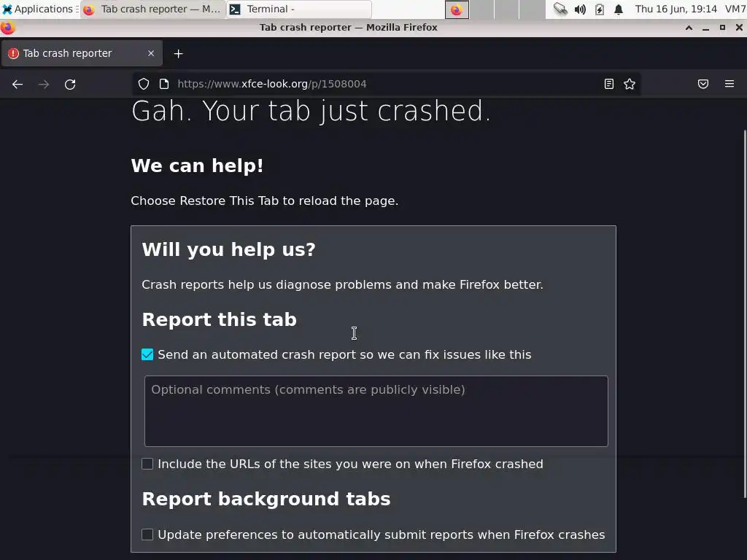The height and width of the screenshot is (560, 747).
Task: Toggle Reader View icon in address bar
Action: (609, 85)
